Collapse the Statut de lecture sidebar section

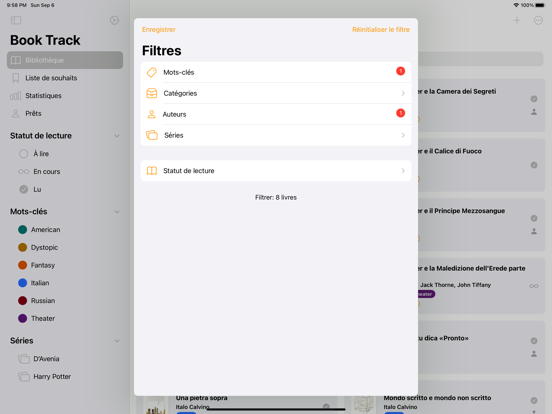coord(117,136)
